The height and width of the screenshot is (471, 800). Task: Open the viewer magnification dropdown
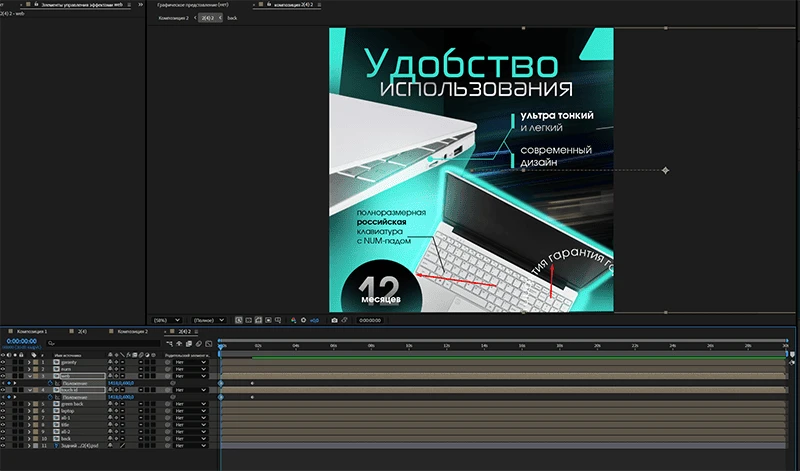pos(167,320)
